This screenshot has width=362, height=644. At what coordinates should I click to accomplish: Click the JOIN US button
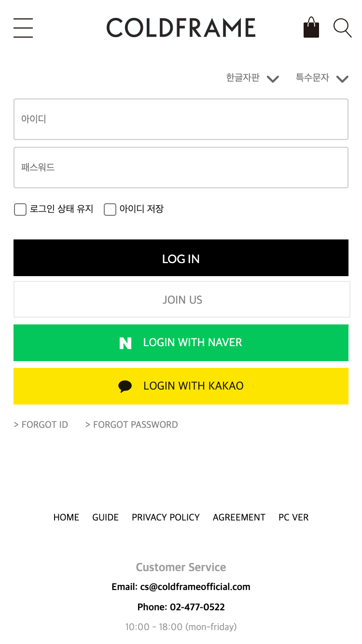pyautogui.click(x=181, y=300)
